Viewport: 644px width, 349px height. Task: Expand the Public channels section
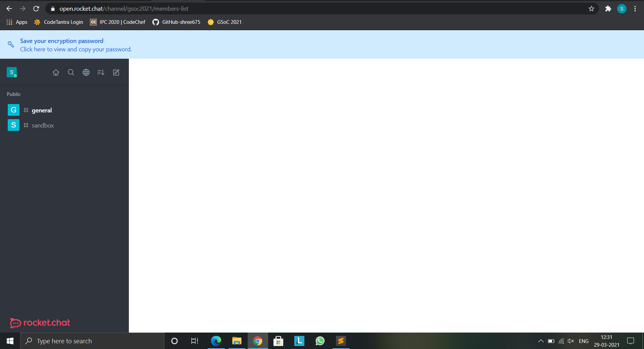13,94
